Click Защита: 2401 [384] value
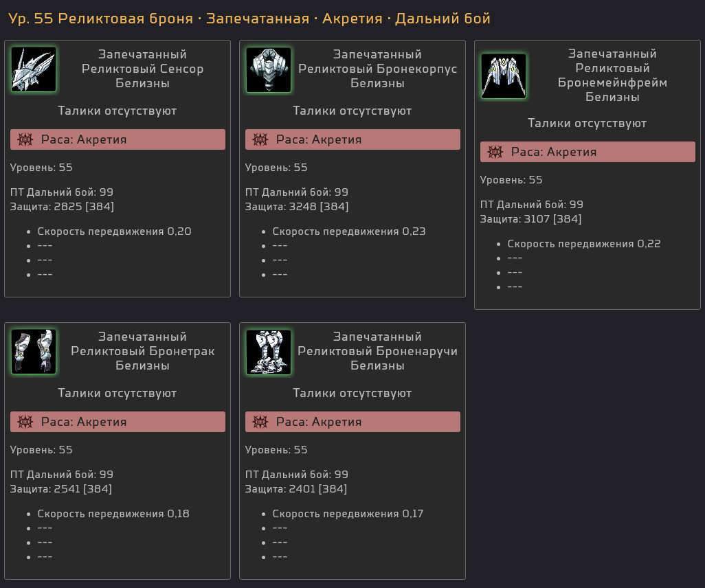Viewport: 705px width, 588px height. (296, 489)
